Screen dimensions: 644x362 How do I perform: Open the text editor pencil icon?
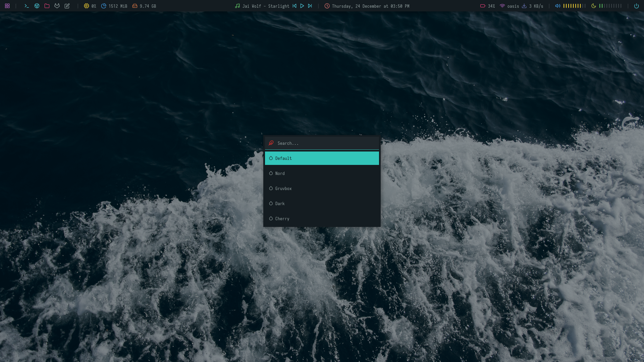pos(67,6)
